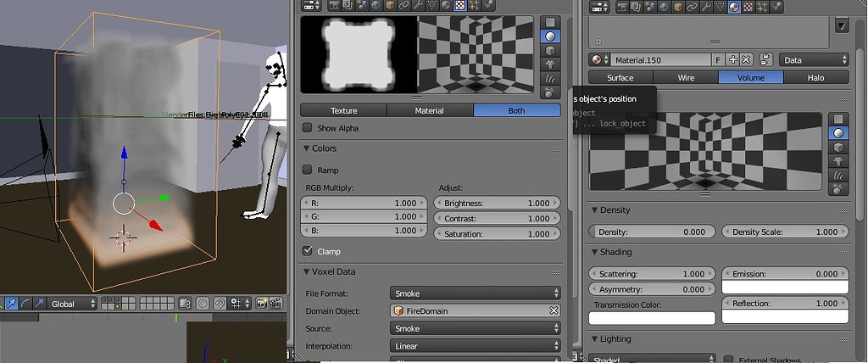The height and width of the screenshot is (363, 868).
Task: Open Object Data triangle tab in texture panel
Action: click(x=431, y=6)
